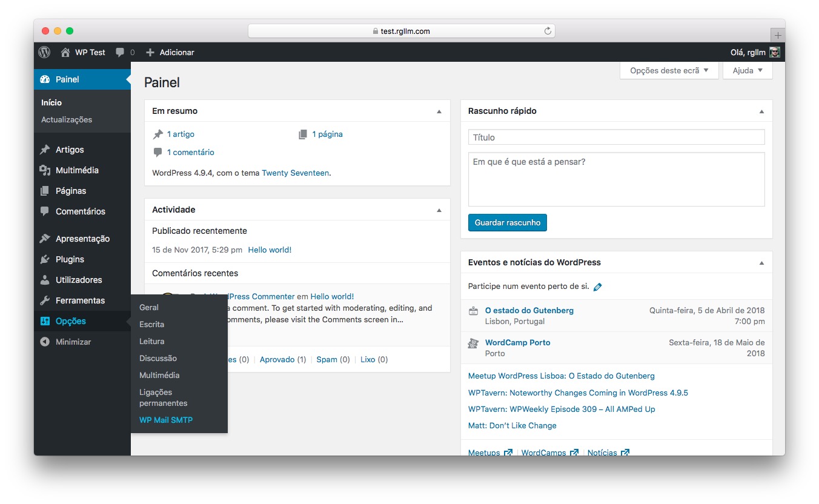
Task: Choose Ligações permanentes in the flyout menu
Action: (x=163, y=397)
